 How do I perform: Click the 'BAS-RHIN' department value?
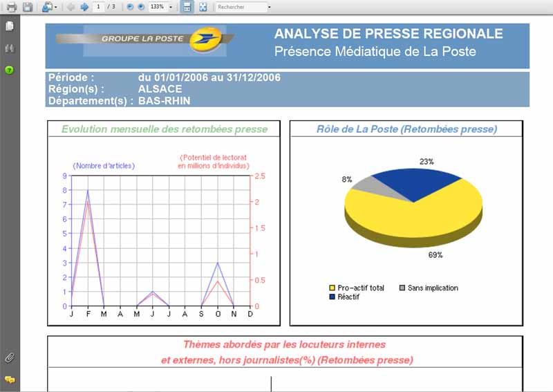pos(165,101)
